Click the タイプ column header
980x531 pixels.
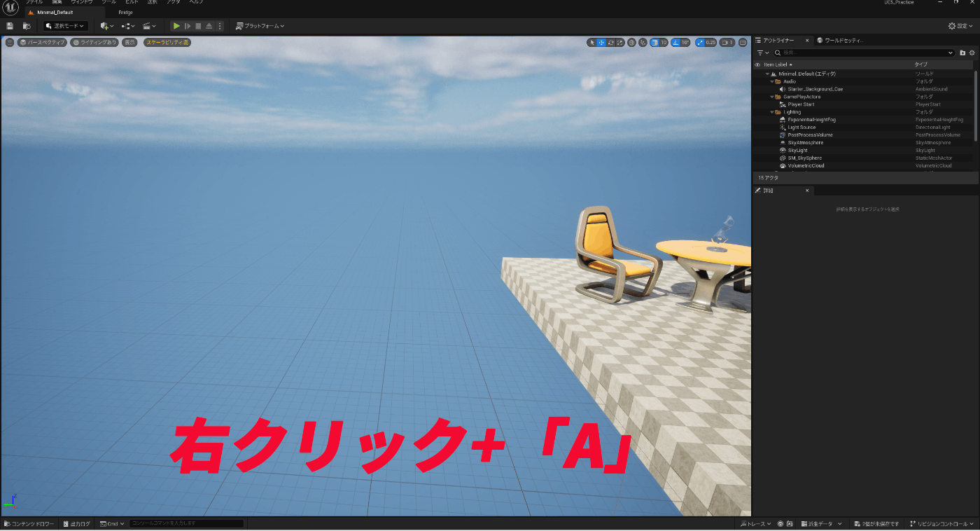pyautogui.click(x=921, y=64)
